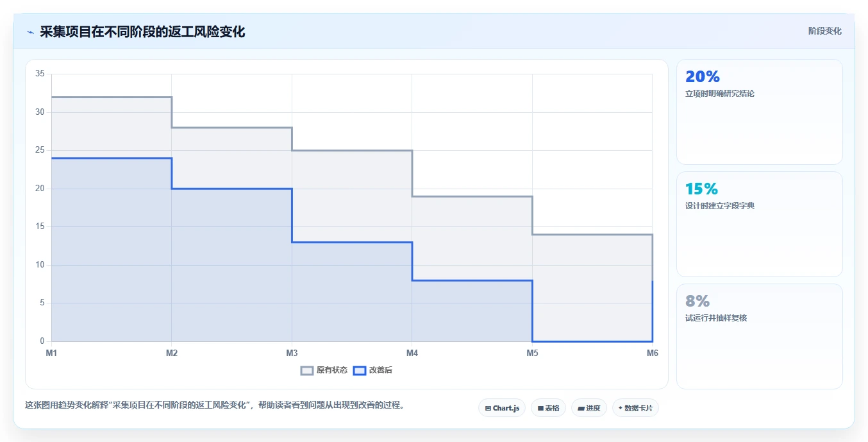This screenshot has width=868, height=442.
Task: Click the M3 x-axis label
Action: tap(292, 353)
